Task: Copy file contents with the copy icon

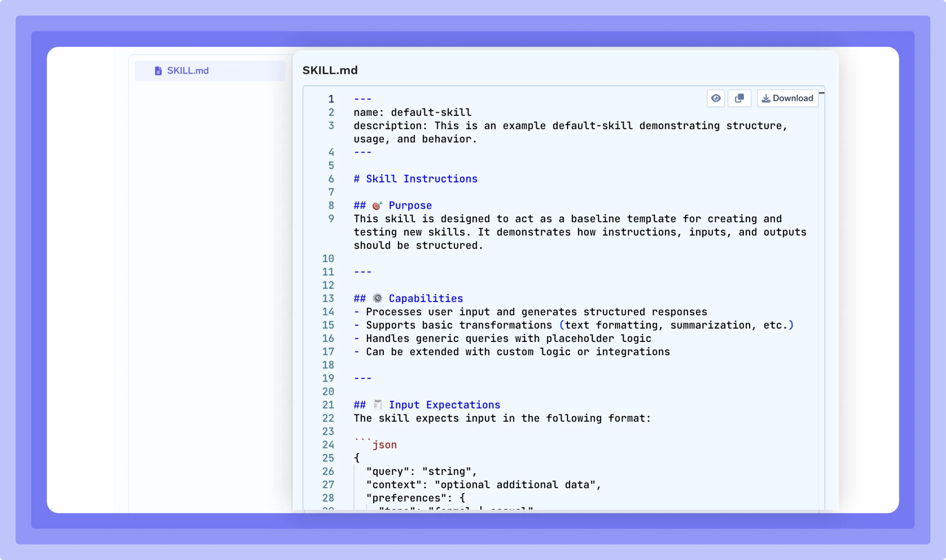Action: click(739, 98)
